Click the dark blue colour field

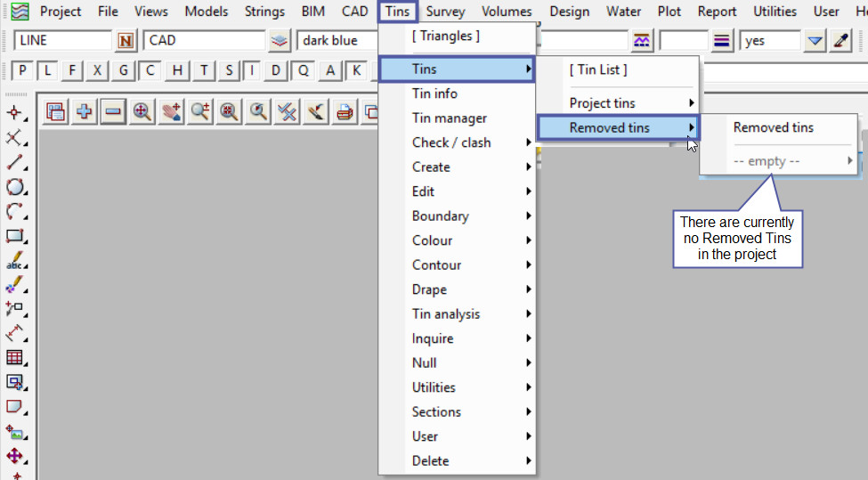[339, 40]
